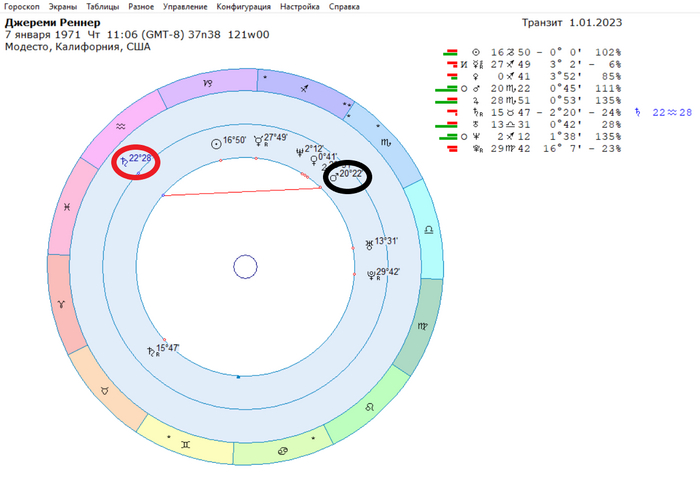Viewport: 700px width, 484px height.
Task: Open the Разное menu
Action: (141, 7)
